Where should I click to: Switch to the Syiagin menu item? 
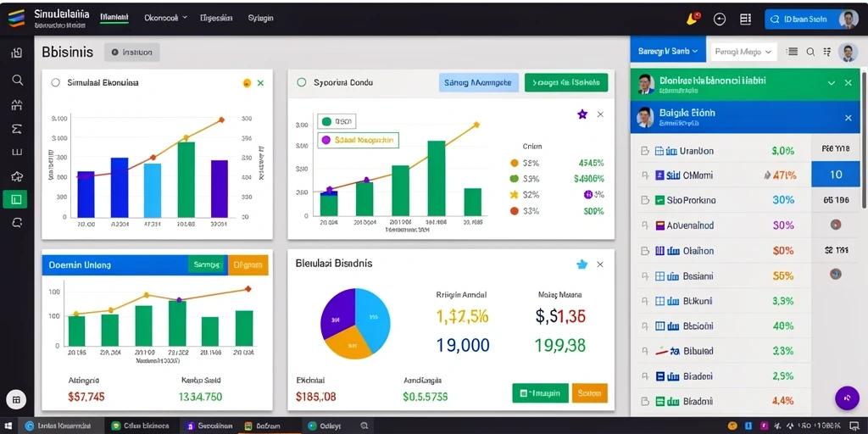(261, 18)
